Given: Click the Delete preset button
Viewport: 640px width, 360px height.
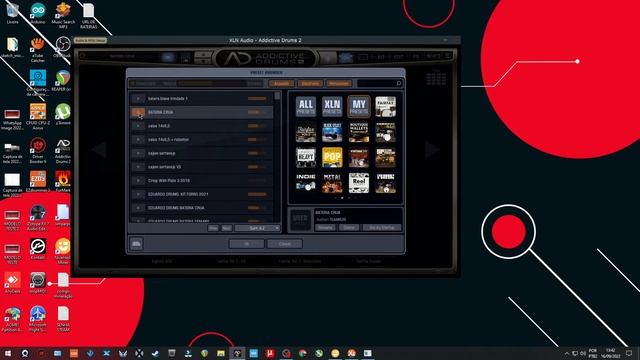Looking at the screenshot, I should 349,227.
